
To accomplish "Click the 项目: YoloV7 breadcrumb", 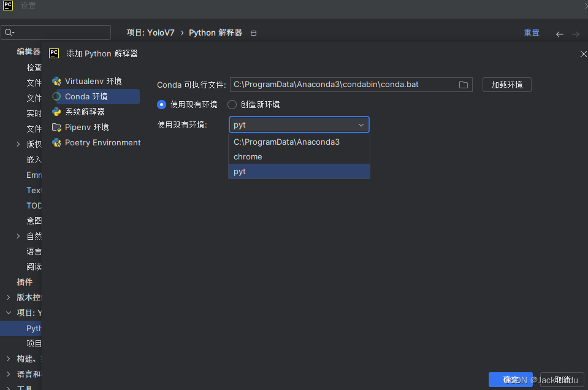I will click(150, 33).
